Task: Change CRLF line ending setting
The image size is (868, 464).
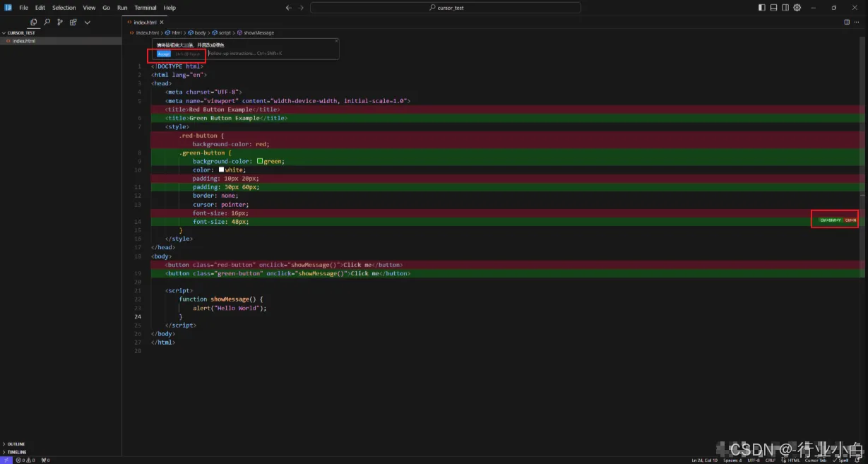Action: coord(770,460)
